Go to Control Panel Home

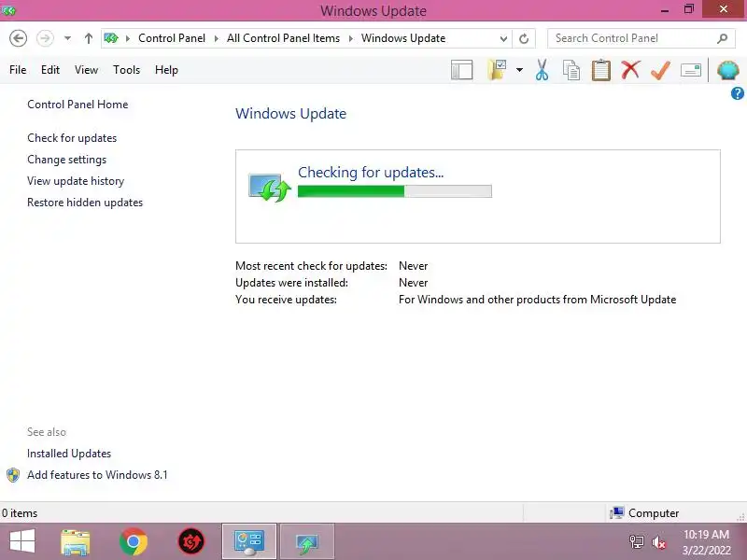click(78, 105)
